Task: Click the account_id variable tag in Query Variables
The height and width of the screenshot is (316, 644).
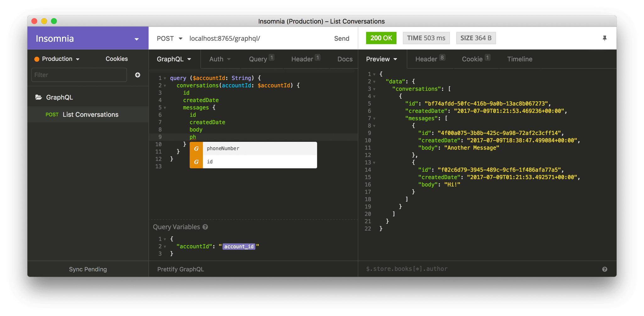Action: (239, 246)
